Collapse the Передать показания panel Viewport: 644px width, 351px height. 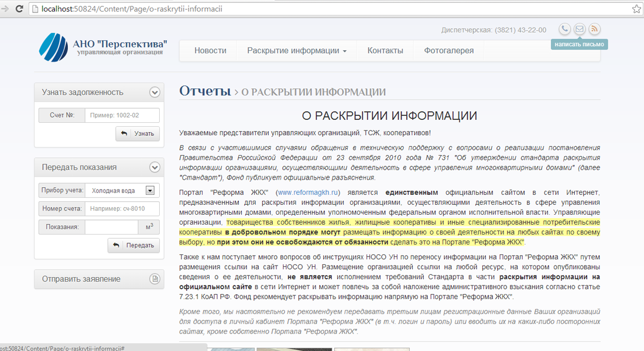pyautogui.click(x=155, y=167)
